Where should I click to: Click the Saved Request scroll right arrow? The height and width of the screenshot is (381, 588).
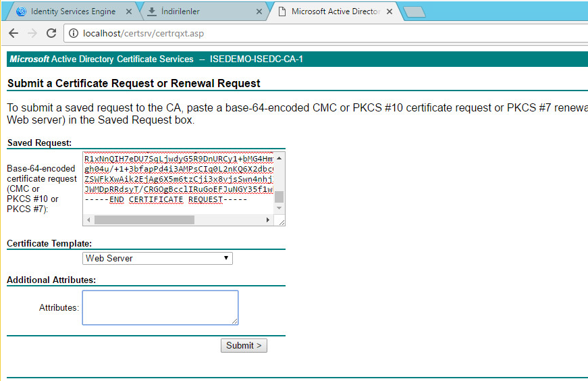(x=268, y=220)
